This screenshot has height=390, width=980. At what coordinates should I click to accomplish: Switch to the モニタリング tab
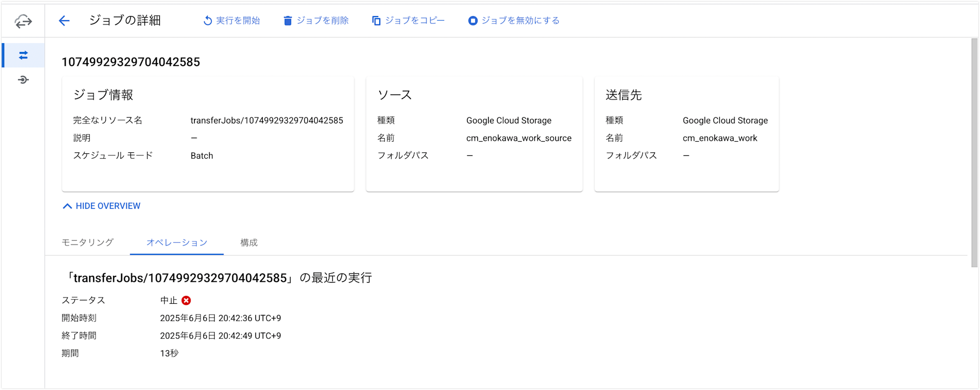tap(88, 243)
